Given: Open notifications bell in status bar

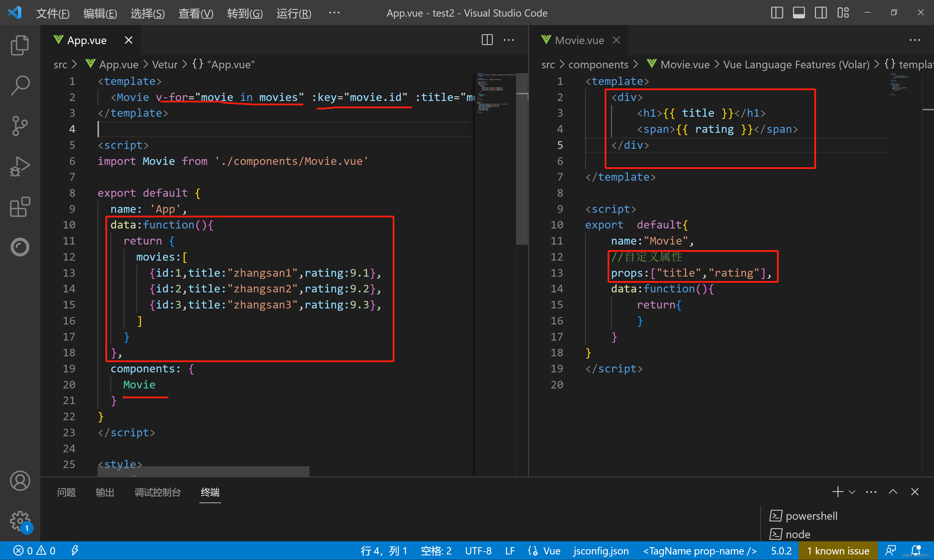Looking at the screenshot, I should click(916, 551).
